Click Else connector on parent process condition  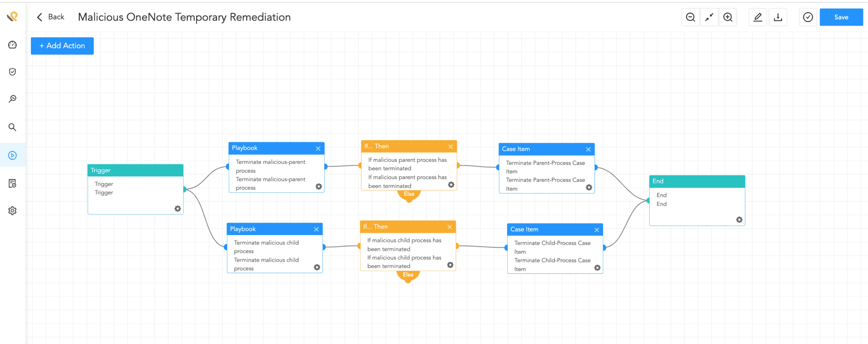point(409,194)
